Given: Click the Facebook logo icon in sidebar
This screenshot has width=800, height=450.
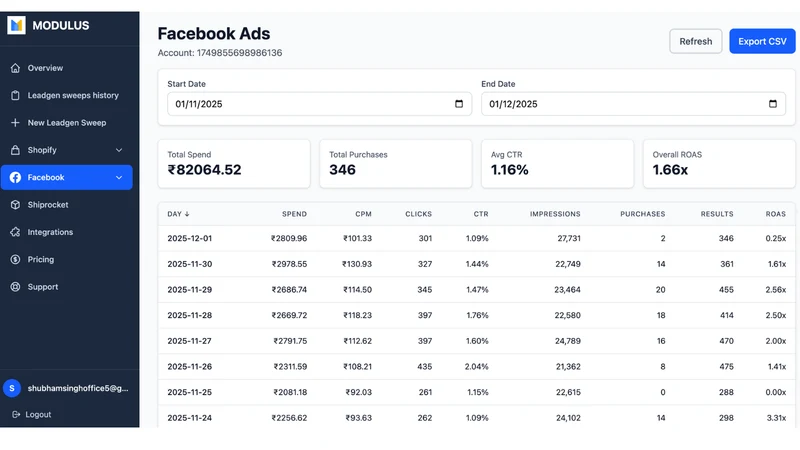Looking at the screenshot, I should (15, 178).
